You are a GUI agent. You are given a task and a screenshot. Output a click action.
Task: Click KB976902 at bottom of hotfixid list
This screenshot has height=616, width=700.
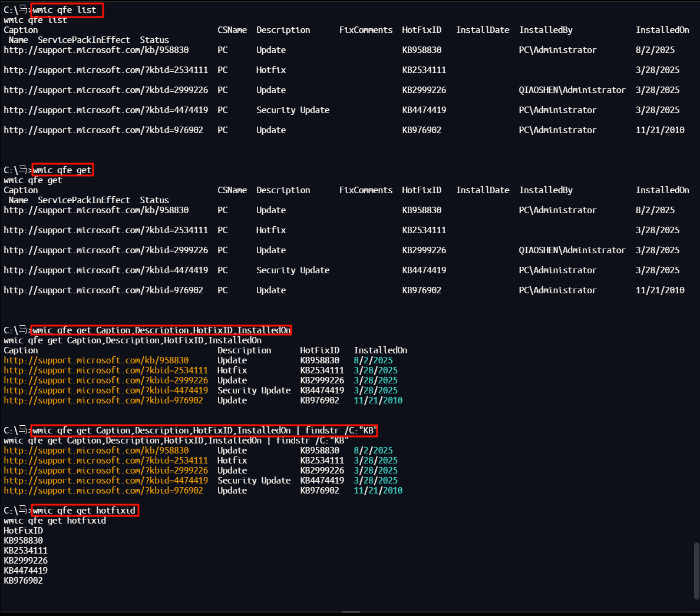point(24,581)
